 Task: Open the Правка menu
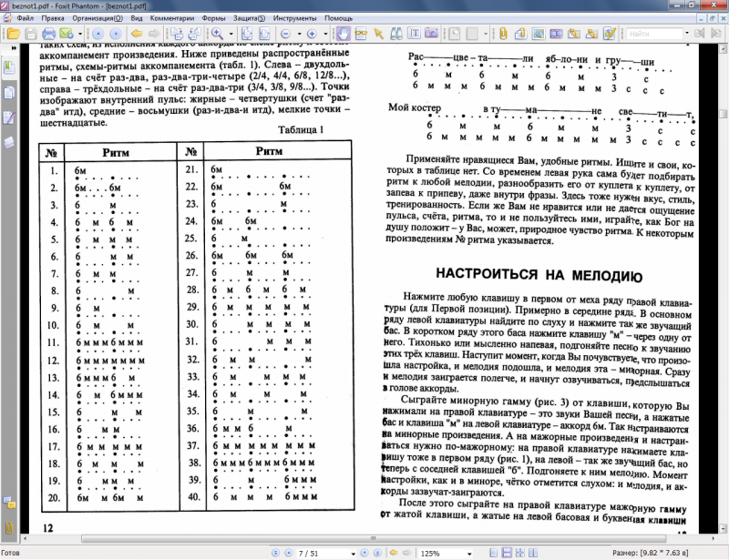(x=53, y=18)
